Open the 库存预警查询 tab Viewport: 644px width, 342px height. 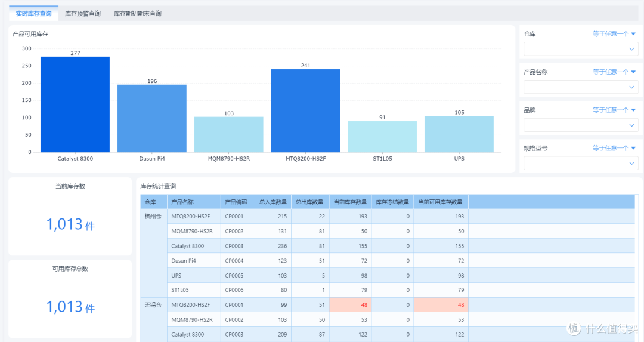point(82,14)
